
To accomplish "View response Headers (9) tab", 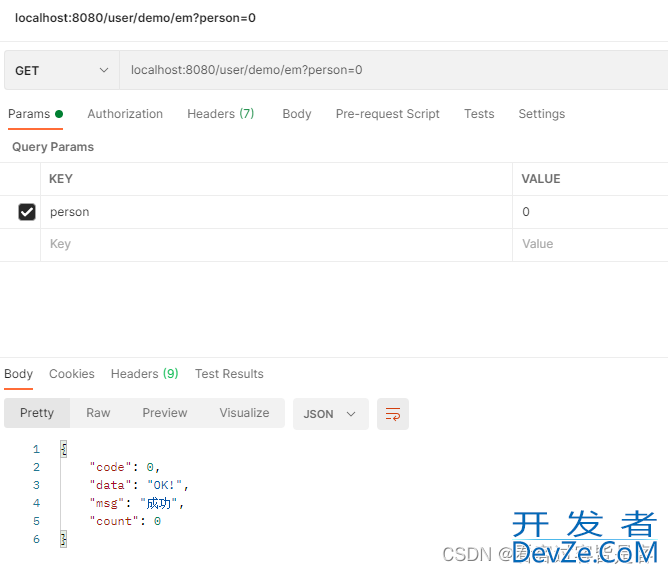I will [x=144, y=374].
